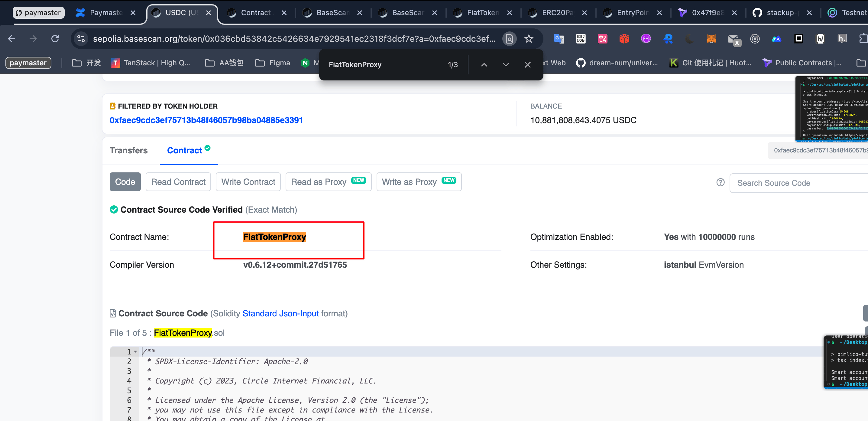Click balance 10,881,808,643.4075 USDC

coord(583,120)
